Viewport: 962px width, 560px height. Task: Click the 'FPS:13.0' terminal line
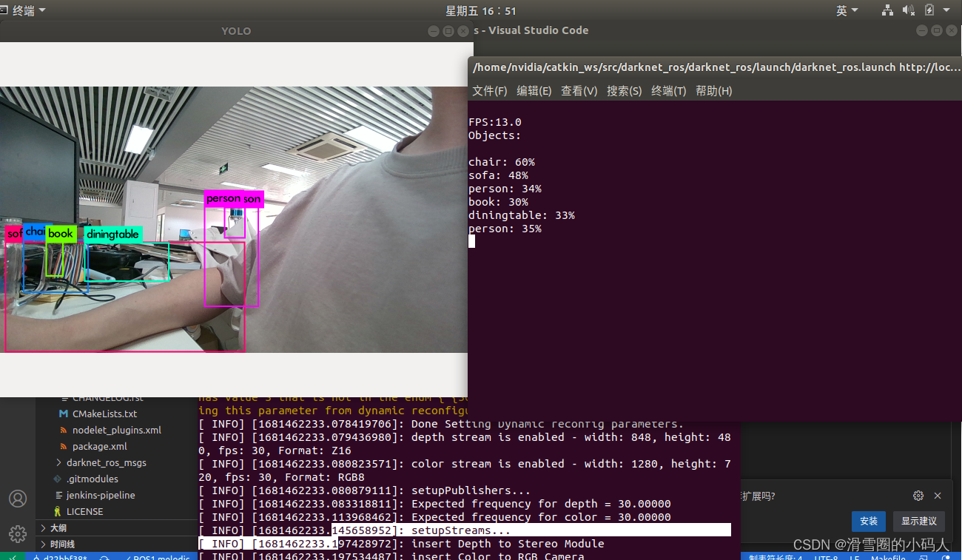[495, 122]
